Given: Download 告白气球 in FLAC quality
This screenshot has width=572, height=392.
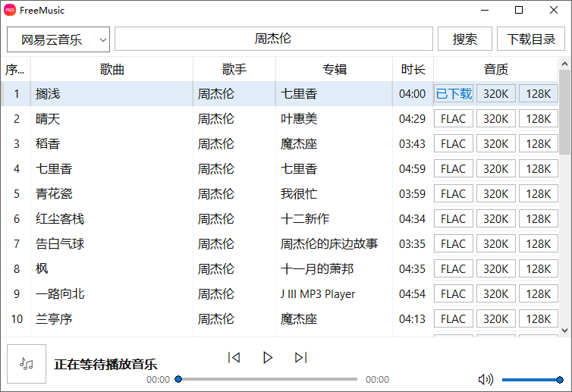Looking at the screenshot, I should (454, 243).
